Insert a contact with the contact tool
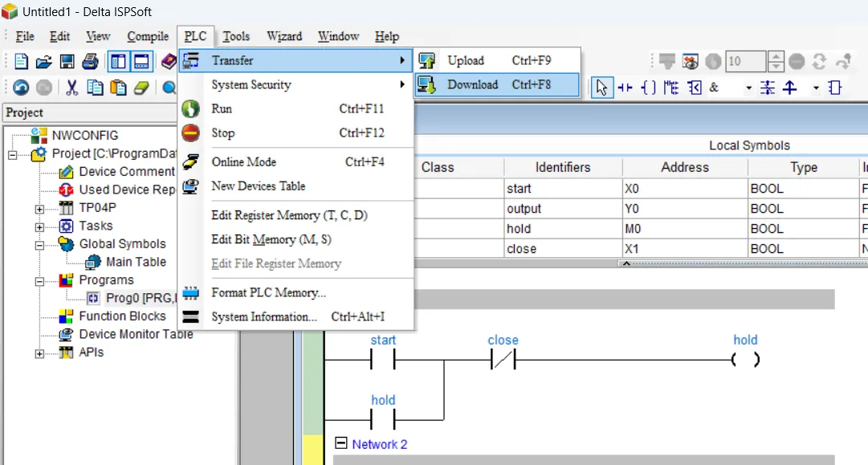 click(626, 88)
